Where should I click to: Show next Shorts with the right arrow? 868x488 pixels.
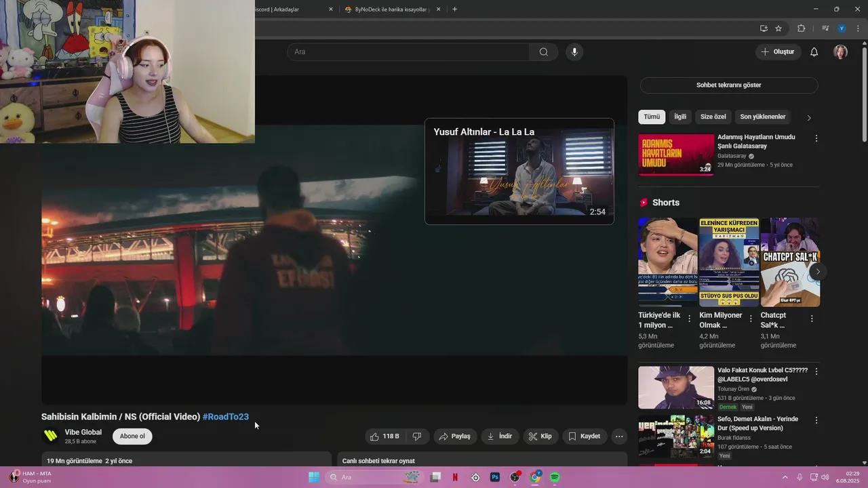pyautogui.click(x=818, y=272)
